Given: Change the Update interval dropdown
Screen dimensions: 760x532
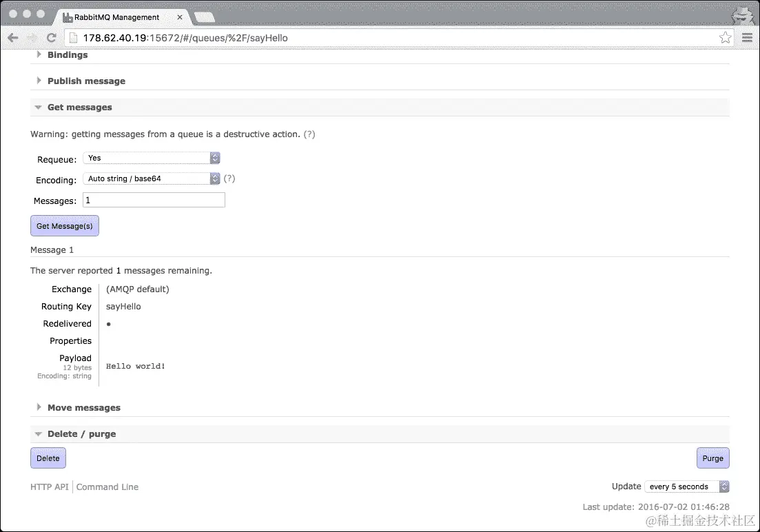Looking at the screenshot, I should point(686,487).
